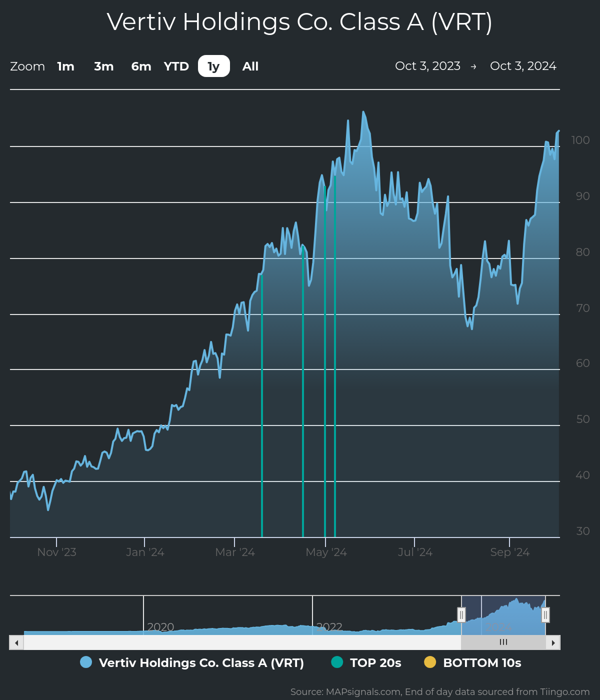Click the Sep '24 axis label

(509, 552)
